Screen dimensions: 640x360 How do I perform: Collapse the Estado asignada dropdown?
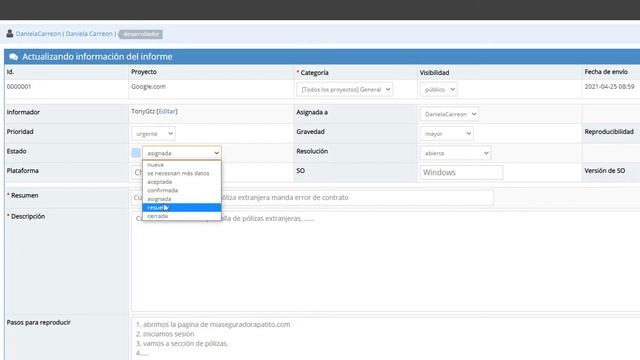[182, 153]
